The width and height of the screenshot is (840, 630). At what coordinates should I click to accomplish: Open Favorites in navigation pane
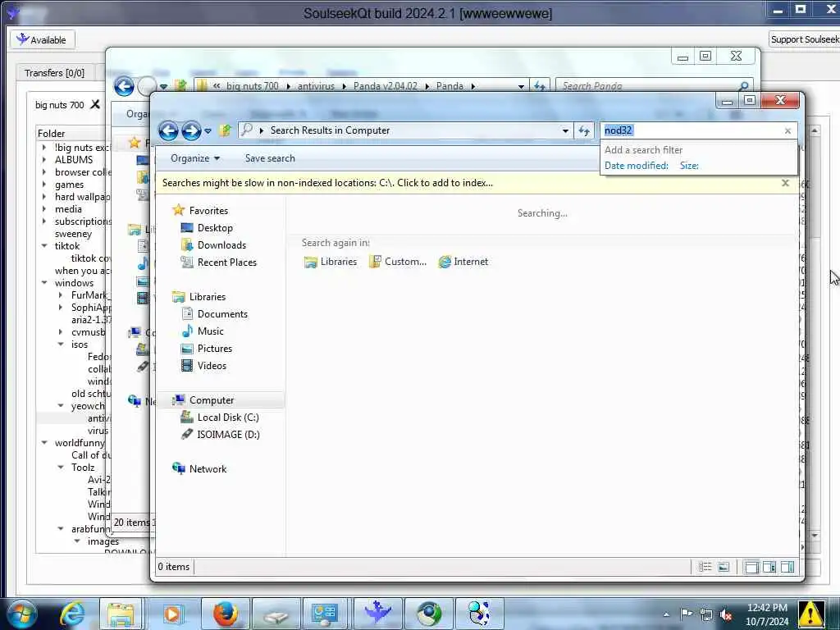[208, 211]
